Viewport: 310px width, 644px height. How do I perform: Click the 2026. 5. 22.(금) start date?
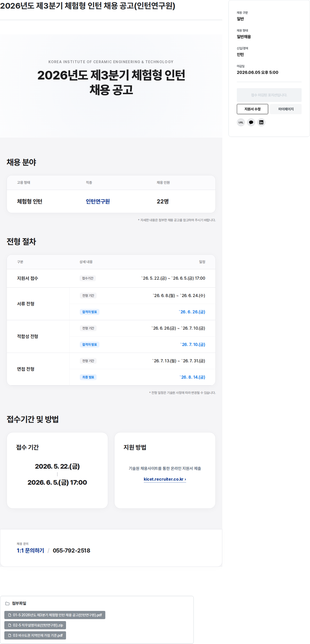(57, 466)
